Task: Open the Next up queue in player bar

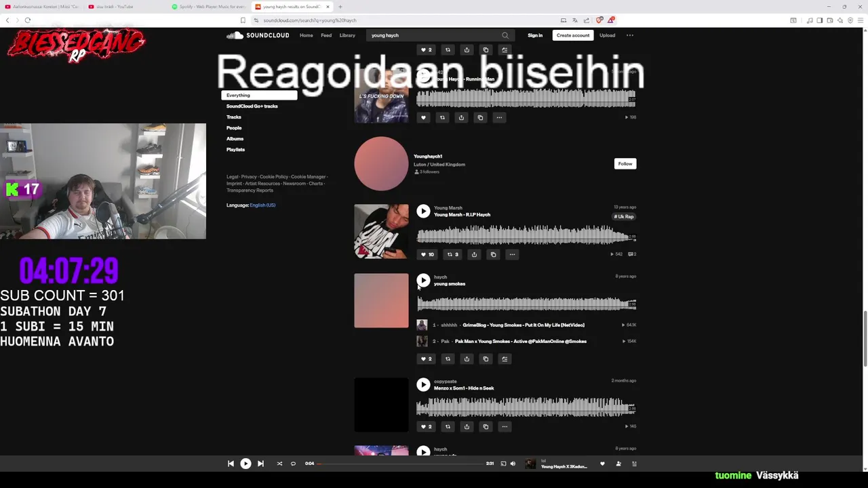Action: 635,464
